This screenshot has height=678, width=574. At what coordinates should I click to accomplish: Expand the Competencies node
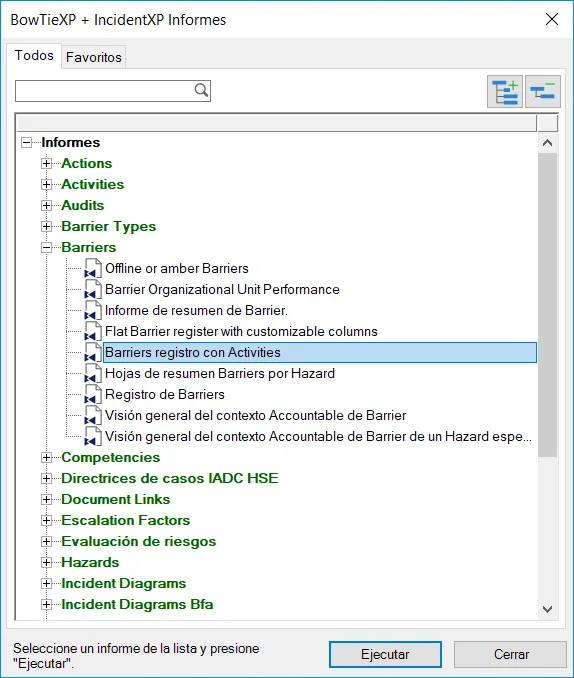(46, 457)
